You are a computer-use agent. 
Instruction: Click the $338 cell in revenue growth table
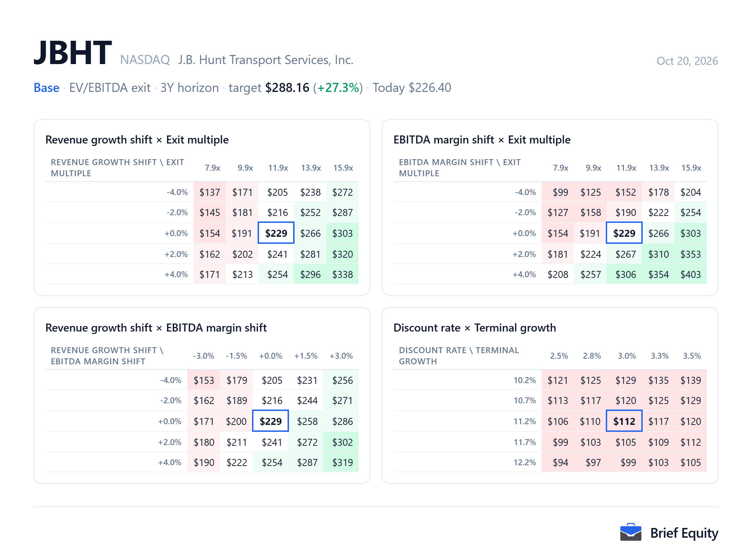[x=343, y=274]
